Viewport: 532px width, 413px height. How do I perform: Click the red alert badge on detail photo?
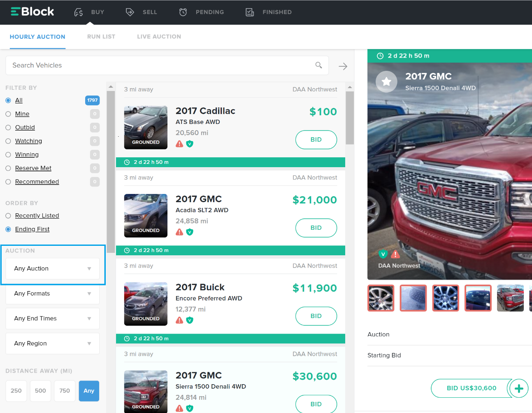[395, 254]
